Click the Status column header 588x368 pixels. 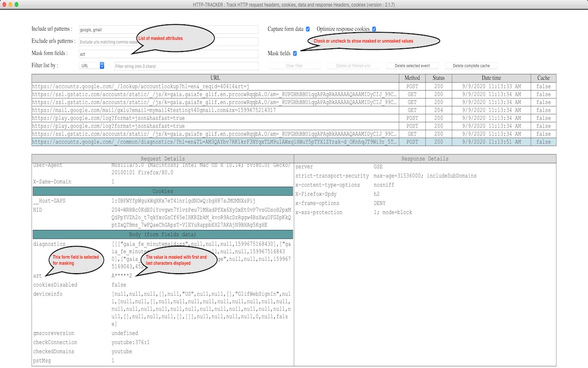(439, 78)
